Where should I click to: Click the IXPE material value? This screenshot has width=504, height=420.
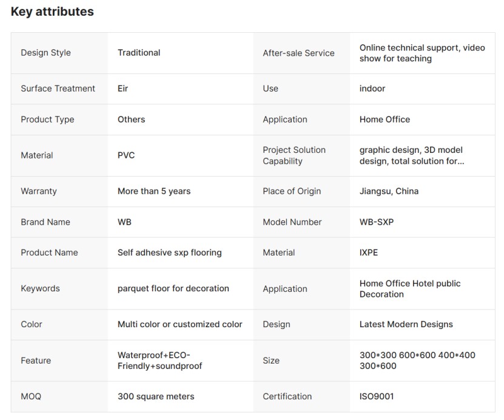click(369, 252)
